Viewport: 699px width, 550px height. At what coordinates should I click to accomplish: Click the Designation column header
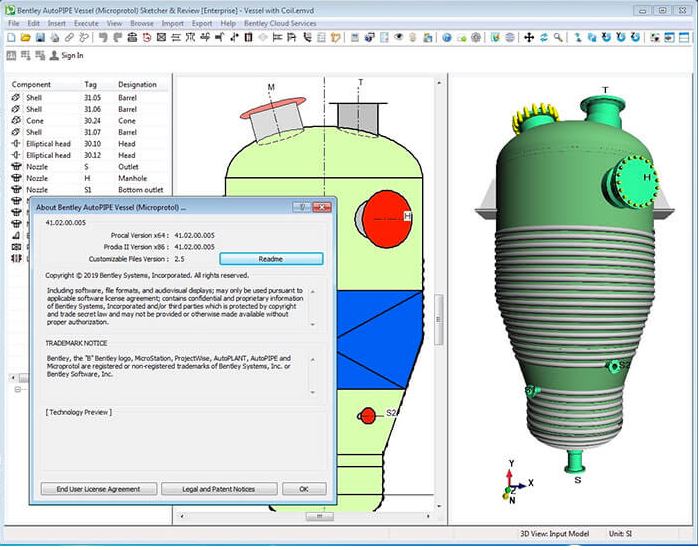tap(137, 84)
